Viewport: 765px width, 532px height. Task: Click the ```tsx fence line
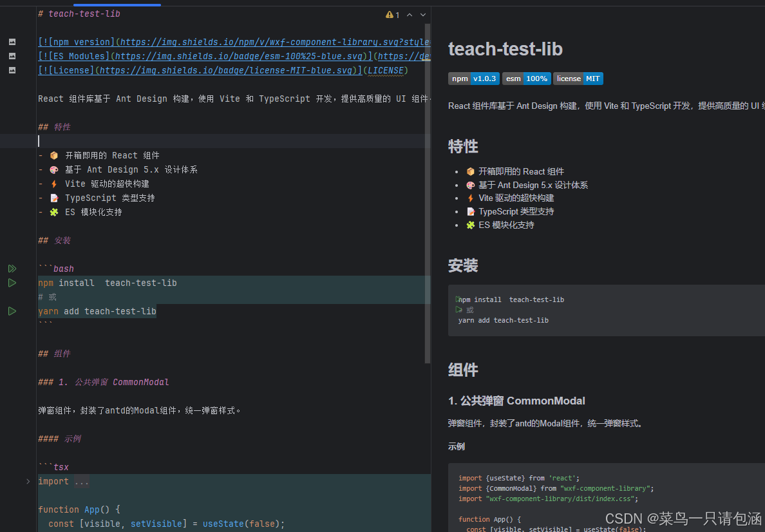tap(53, 466)
